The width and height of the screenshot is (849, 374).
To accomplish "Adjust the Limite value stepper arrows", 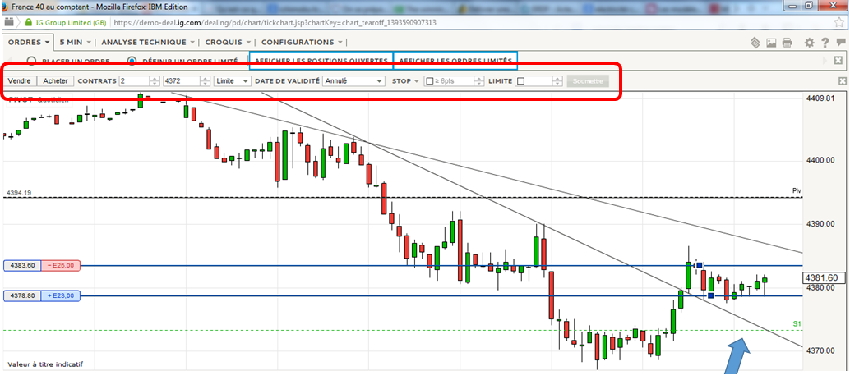I will click(558, 81).
